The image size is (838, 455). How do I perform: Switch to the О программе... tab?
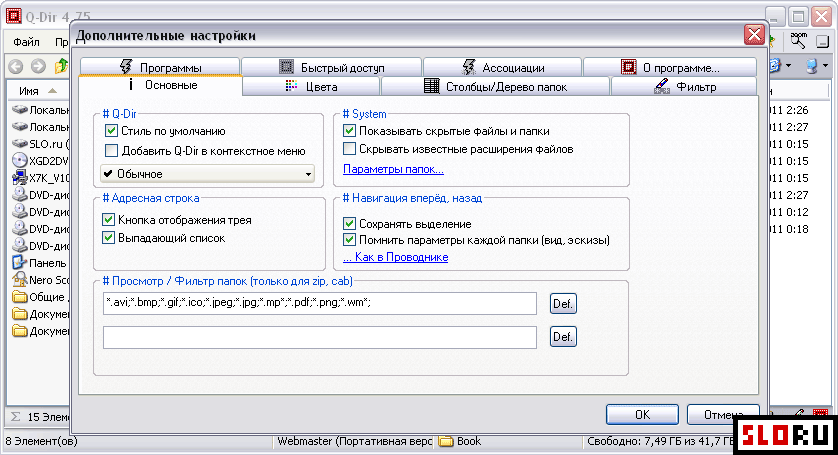click(670, 67)
